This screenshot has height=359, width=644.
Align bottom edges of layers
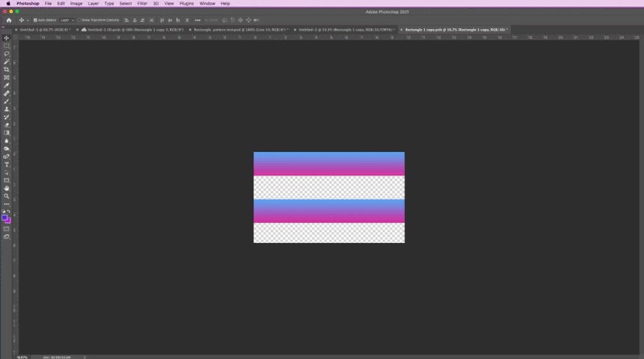point(178,20)
